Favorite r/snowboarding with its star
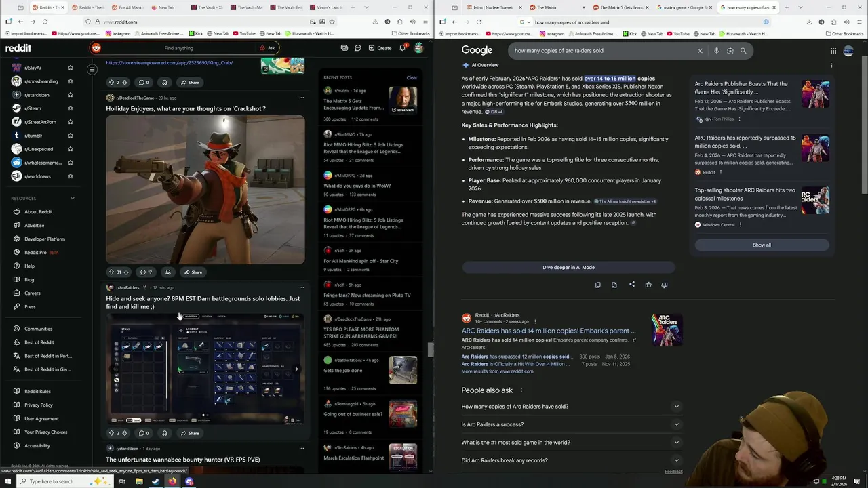 pos(70,81)
